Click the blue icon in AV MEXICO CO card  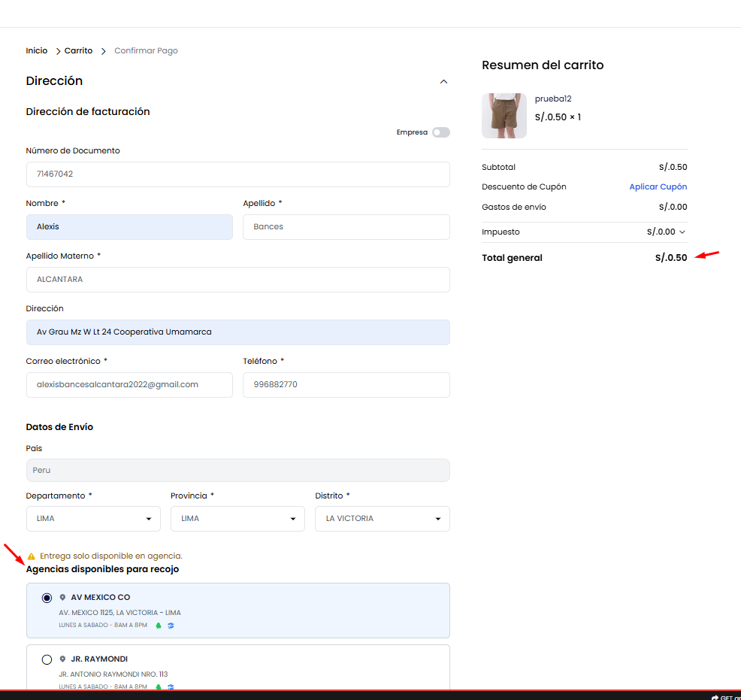171,625
